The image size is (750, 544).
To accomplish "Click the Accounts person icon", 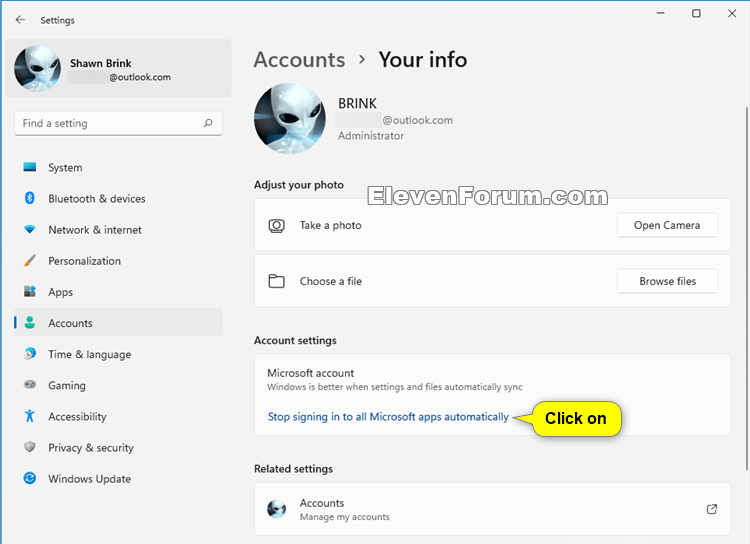I will 30,322.
